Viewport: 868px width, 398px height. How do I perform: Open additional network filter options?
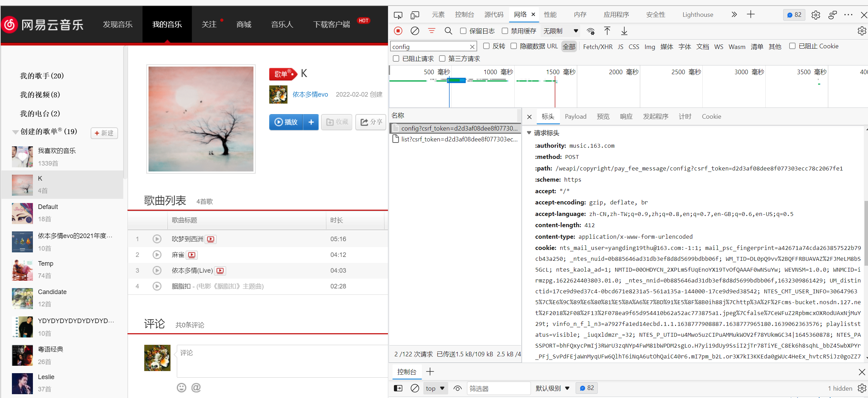(431, 31)
